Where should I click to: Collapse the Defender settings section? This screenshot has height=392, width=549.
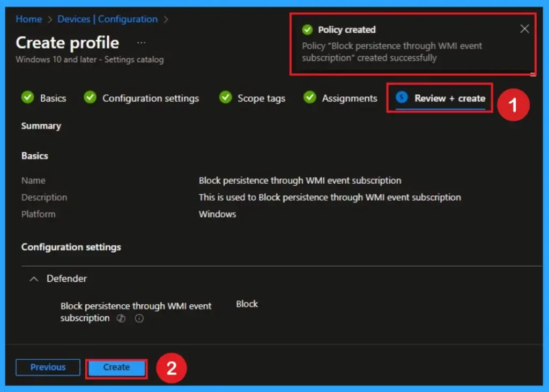pyautogui.click(x=33, y=278)
